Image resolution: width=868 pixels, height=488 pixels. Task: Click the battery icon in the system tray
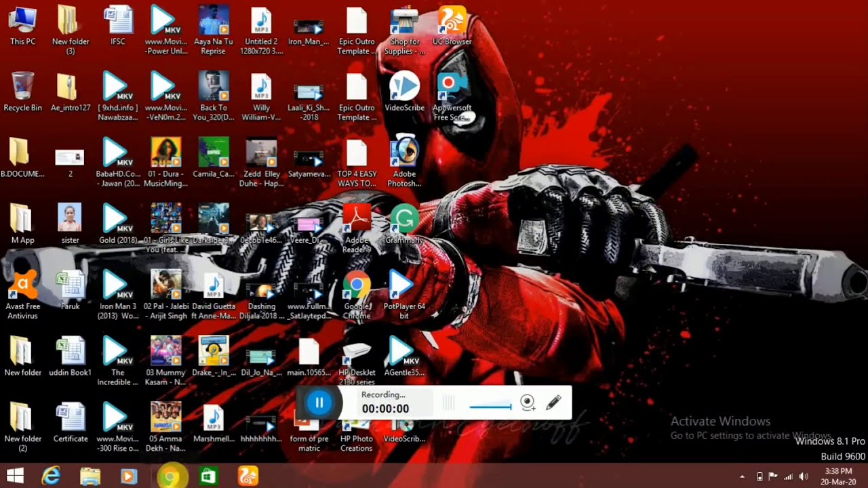759,476
